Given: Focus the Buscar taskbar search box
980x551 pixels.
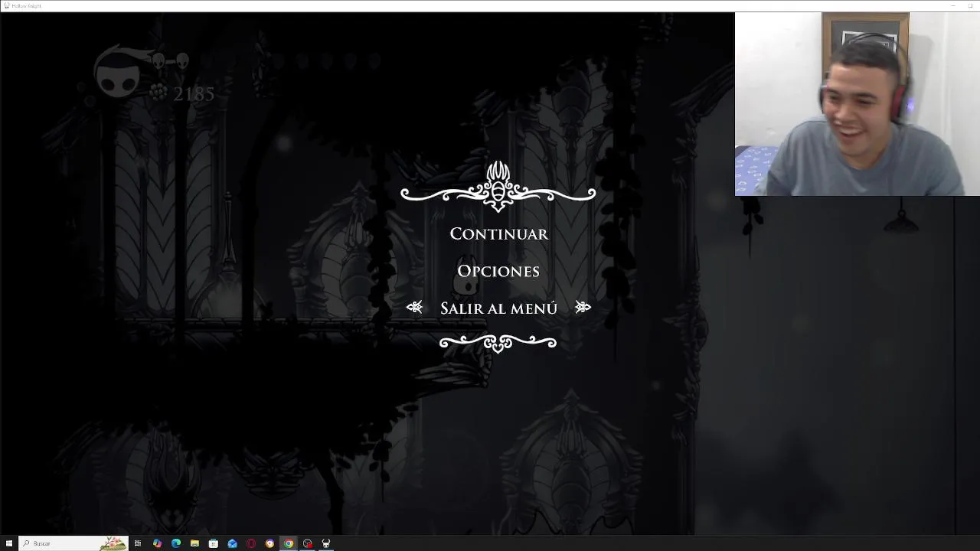Looking at the screenshot, I should [x=73, y=543].
